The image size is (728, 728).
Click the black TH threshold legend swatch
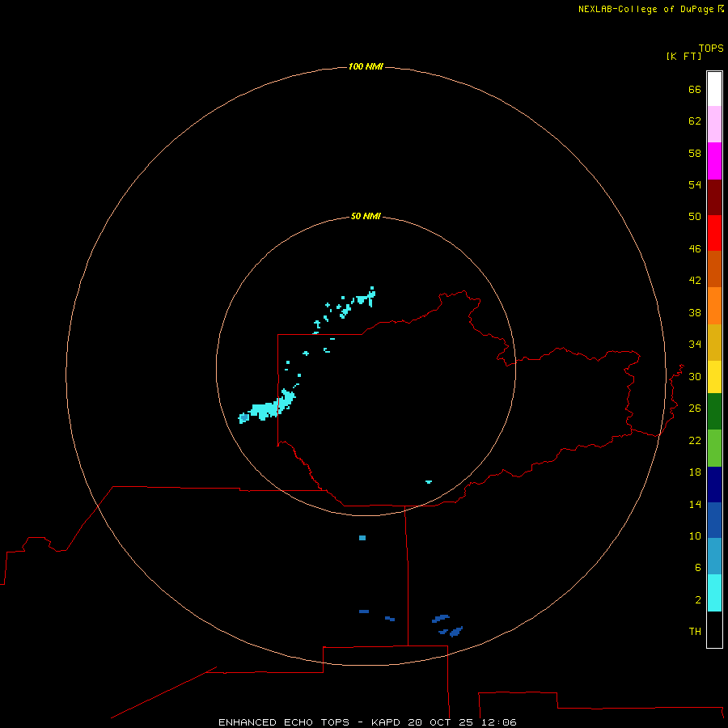coord(714,629)
